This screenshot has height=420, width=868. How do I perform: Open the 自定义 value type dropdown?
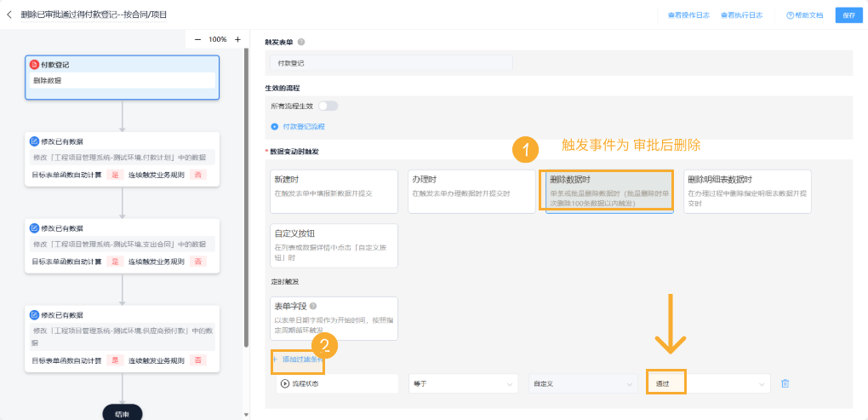click(x=582, y=383)
